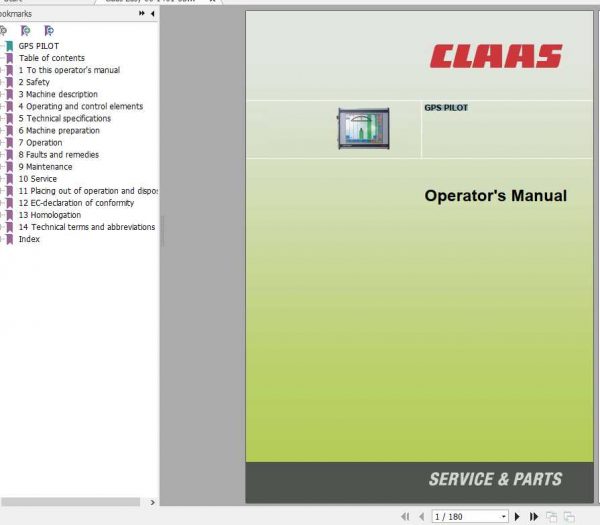The width and height of the screenshot is (600, 525).
Task: Click the bookmarks horizontal scrollbar thumb
Action: click(x=70, y=502)
